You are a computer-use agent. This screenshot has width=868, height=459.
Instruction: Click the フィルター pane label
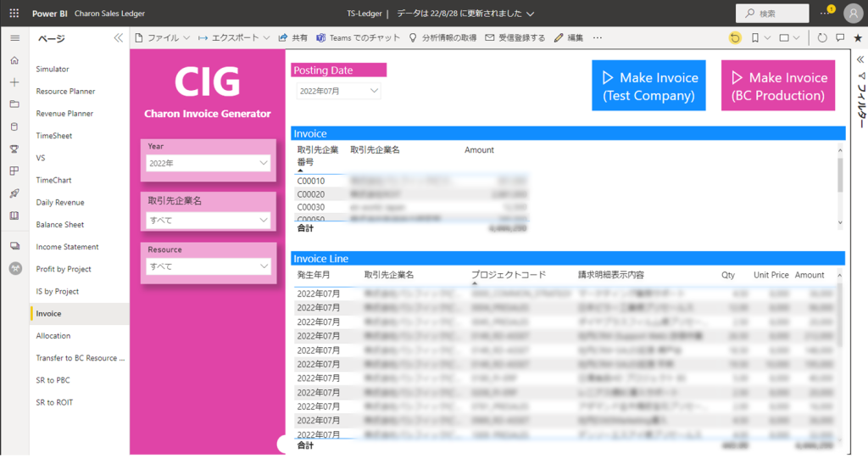coord(861,105)
